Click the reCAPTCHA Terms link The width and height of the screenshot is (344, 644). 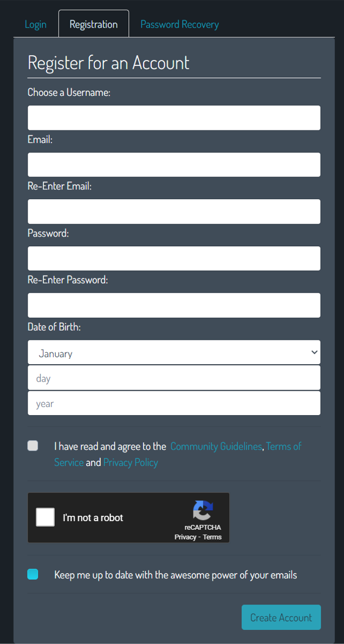[x=212, y=537]
